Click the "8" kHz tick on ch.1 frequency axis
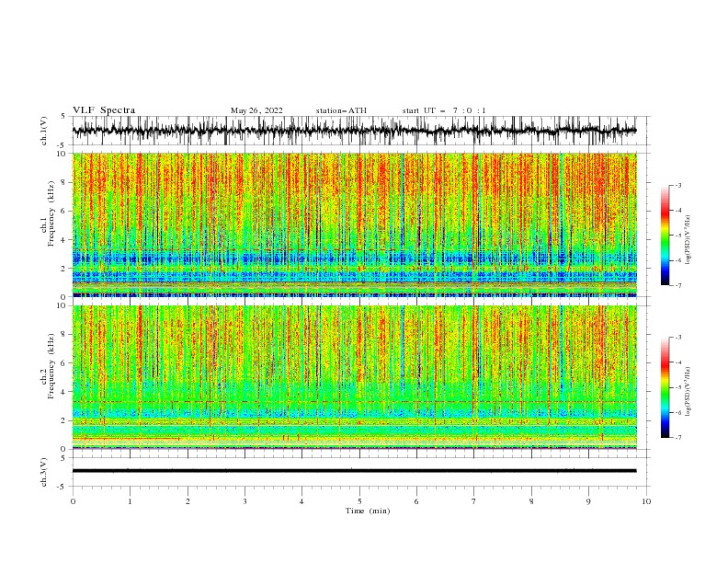 (65, 182)
